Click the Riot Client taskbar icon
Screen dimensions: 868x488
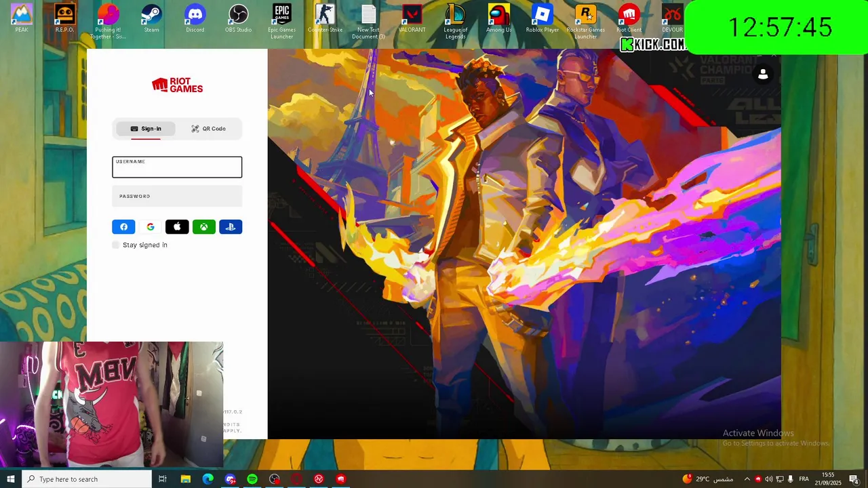coord(341,479)
